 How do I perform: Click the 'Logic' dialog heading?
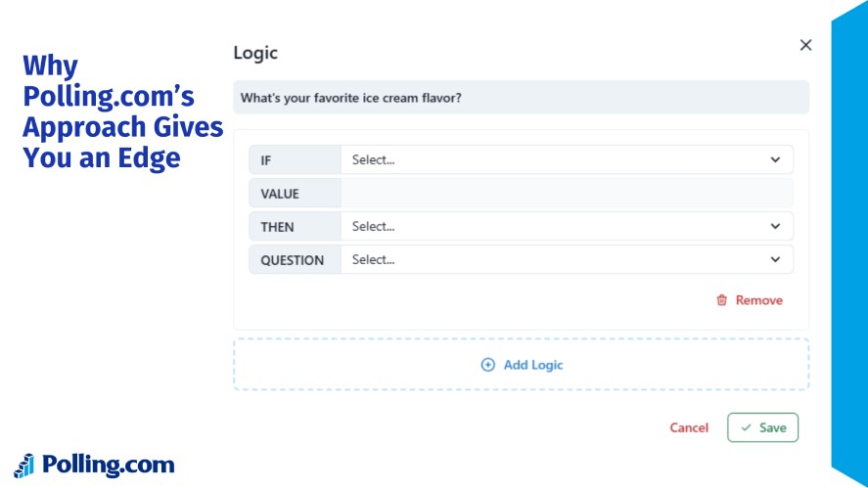(x=255, y=53)
